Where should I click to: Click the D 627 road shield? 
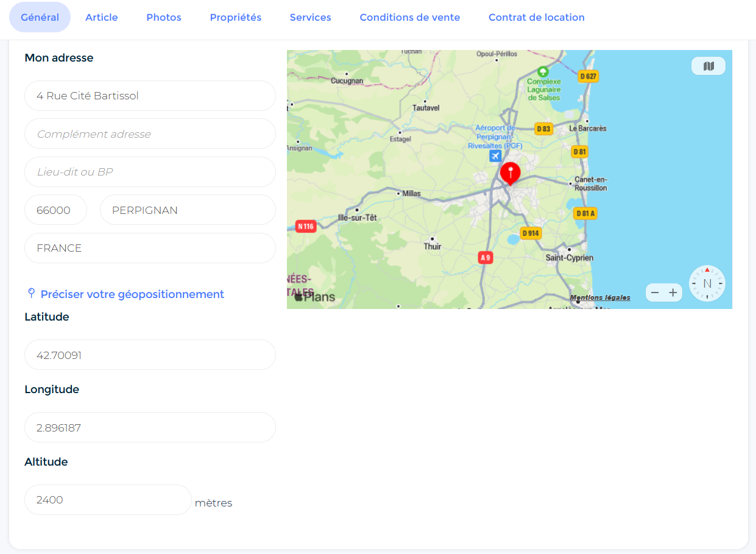[x=588, y=76]
